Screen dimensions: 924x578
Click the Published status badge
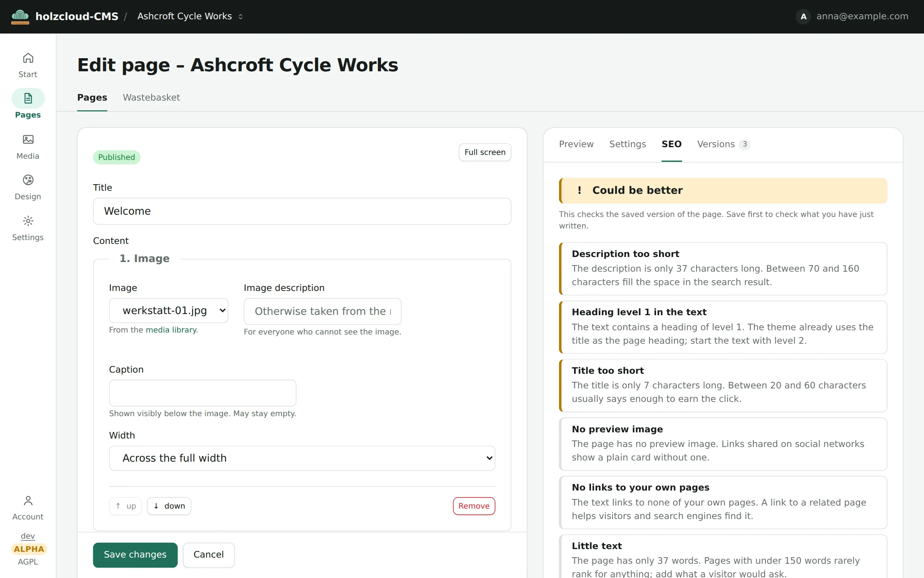[117, 157]
